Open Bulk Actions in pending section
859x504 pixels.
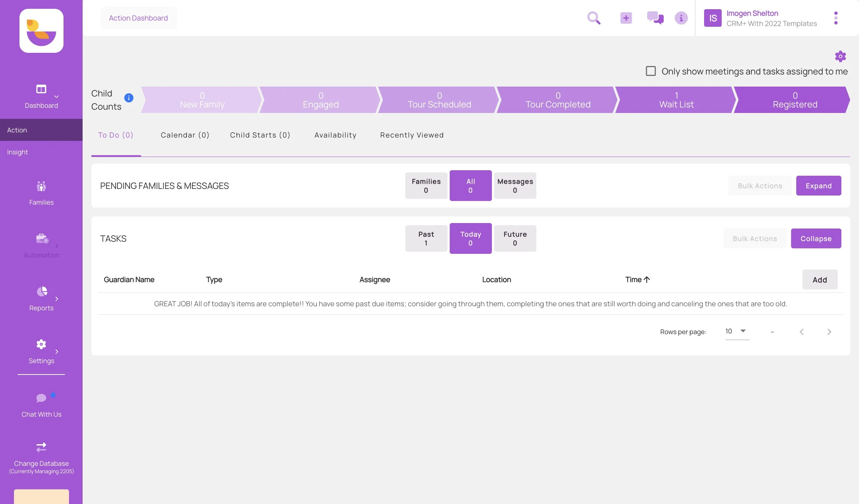point(760,186)
